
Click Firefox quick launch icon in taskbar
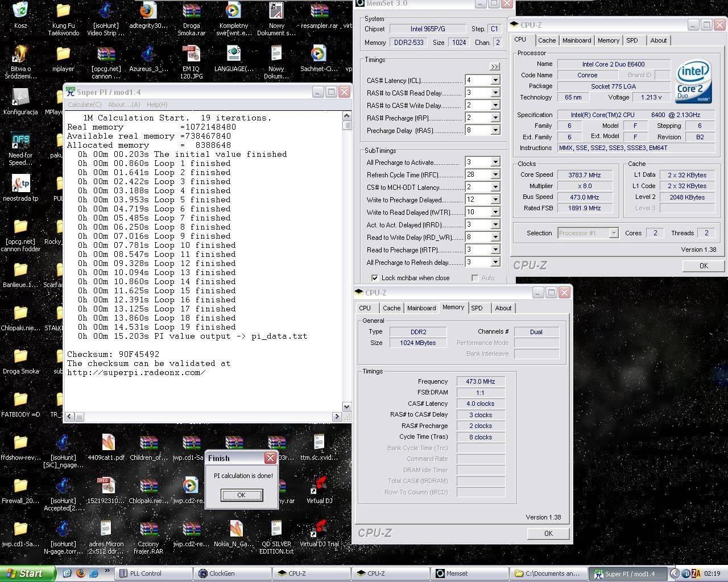pyautogui.click(x=80, y=573)
